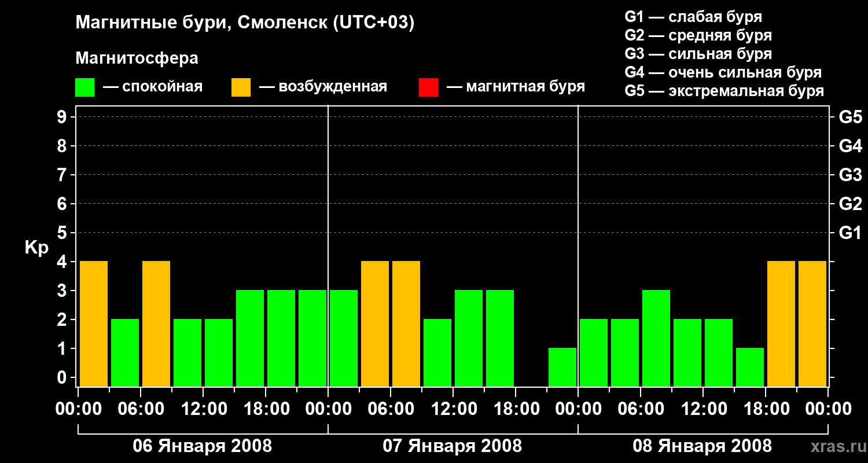Click the first orange bar of 06 January at 00:00

pyautogui.click(x=94, y=324)
